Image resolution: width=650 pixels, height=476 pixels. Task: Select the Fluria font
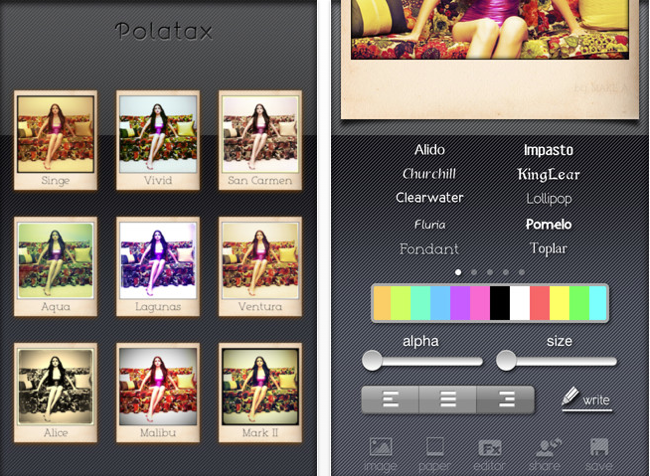(x=429, y=224)
